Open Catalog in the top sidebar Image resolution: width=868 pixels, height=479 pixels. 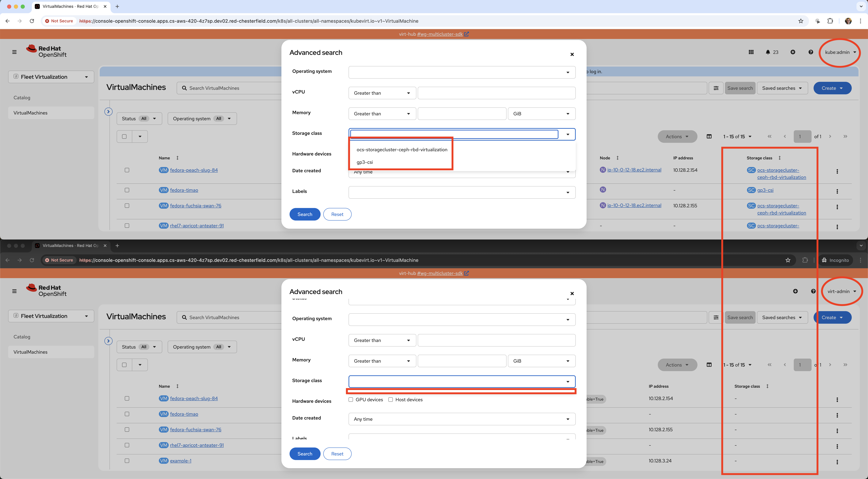22,98
